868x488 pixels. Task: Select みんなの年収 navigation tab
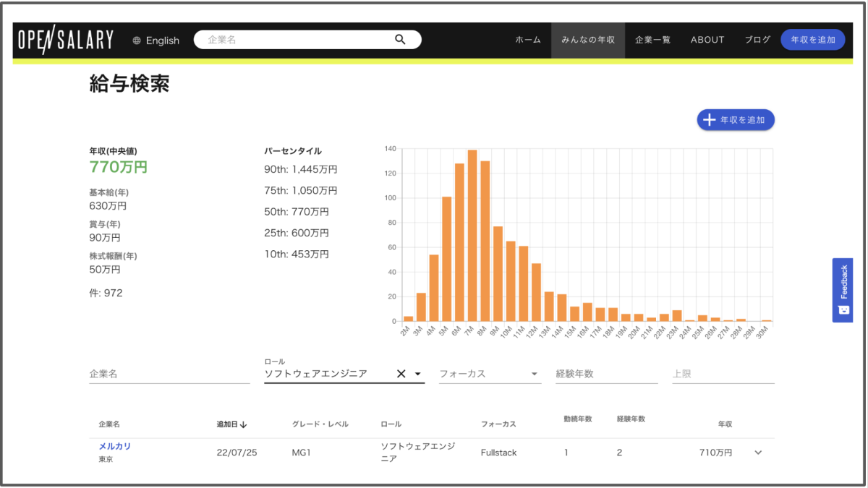pyautogui.click(x=588, y=40)
